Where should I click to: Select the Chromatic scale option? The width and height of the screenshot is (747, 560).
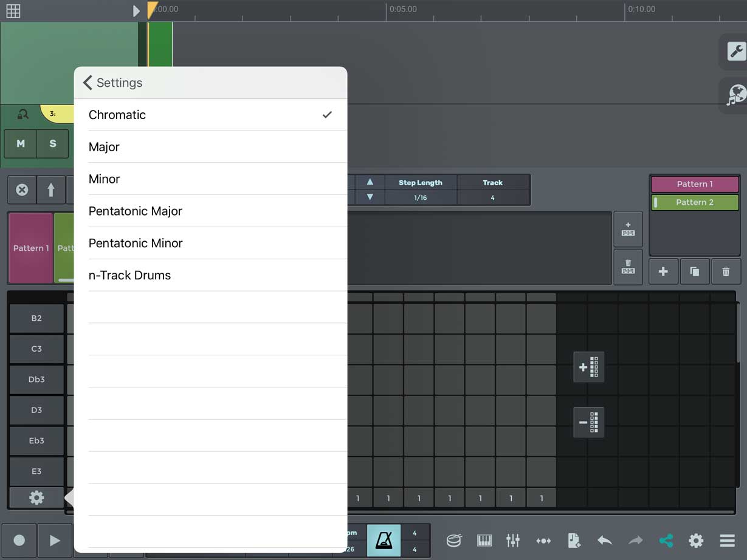coord(210,115)
